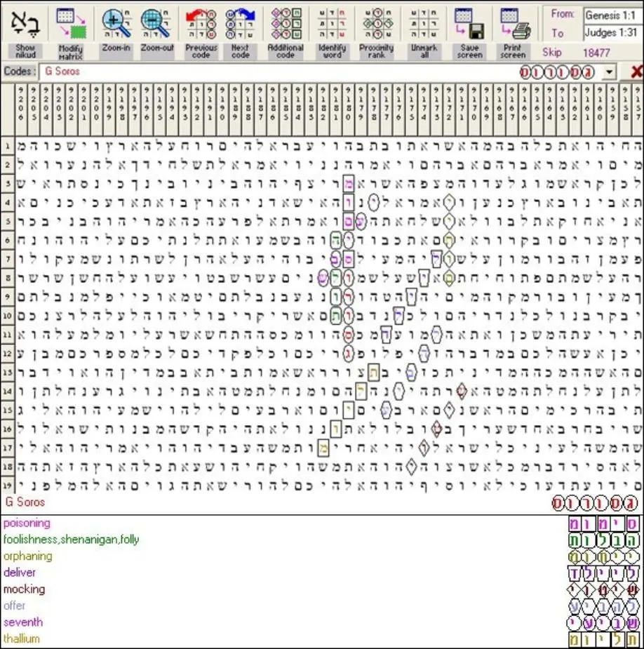The image size is (644, 649).
Task: Click the red X beside the Codes bar
Action: point(636,72)
